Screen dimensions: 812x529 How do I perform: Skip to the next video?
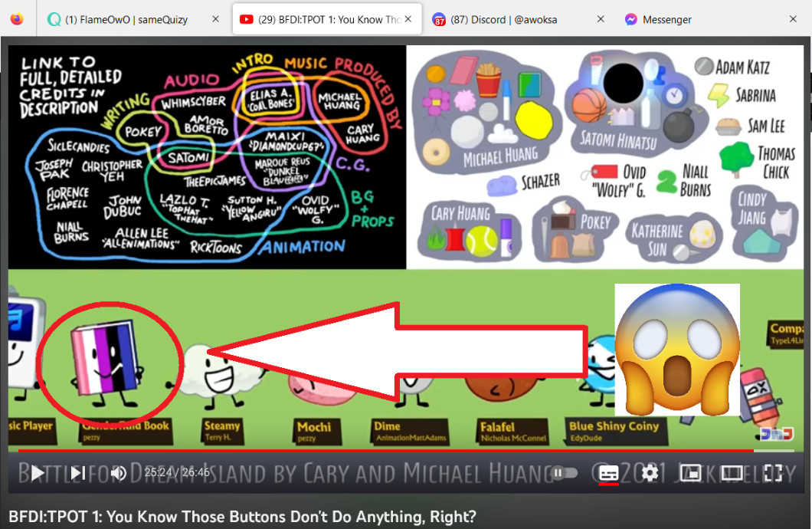click(77, 473)
